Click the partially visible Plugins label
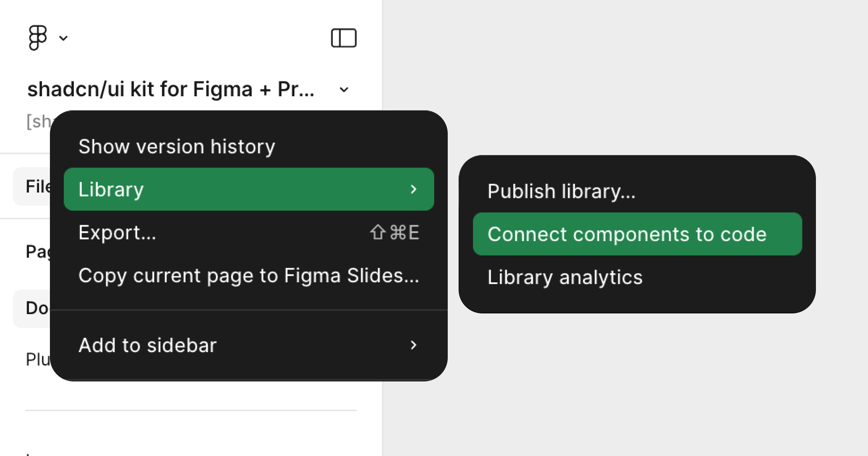The height and width of the screenshot is (456, 868). (x=36, y=358)
